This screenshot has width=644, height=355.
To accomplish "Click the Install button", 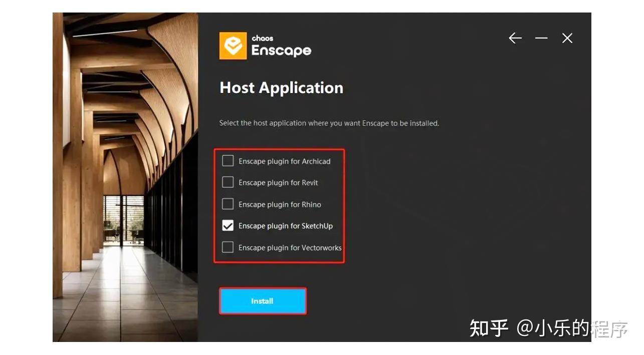I will click(263, 301).
